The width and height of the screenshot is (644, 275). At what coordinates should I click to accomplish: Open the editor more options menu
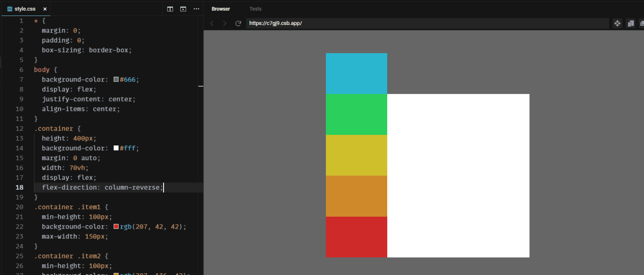tap(197, 9)
